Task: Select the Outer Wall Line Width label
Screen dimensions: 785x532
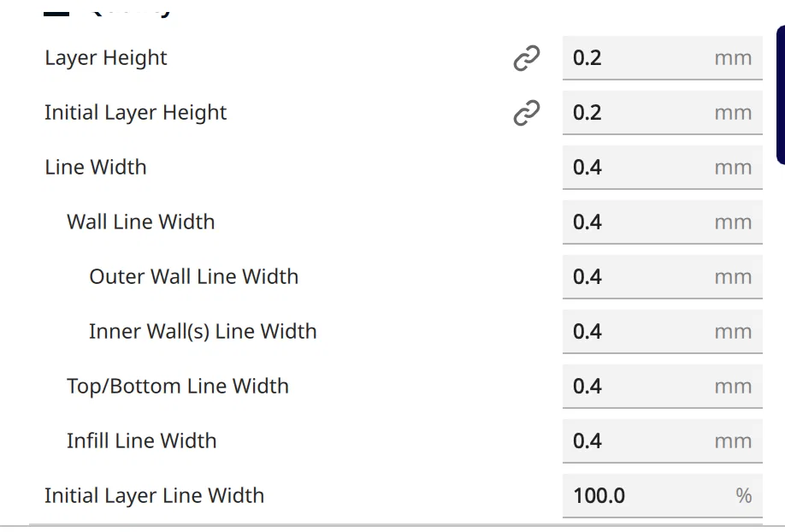Action: click(193, 277)
